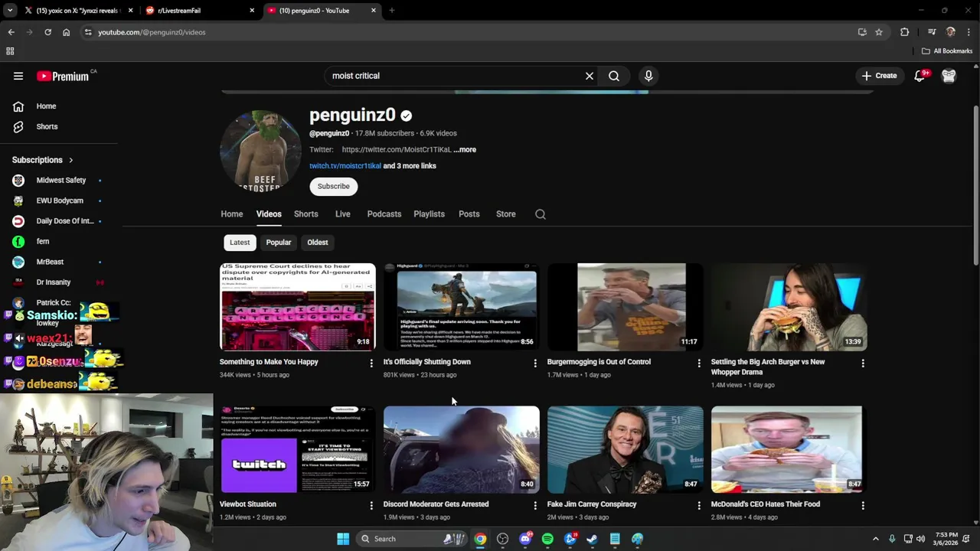The image size is (980, 551).
Task: Open the tab search dropdown arrow
Action: tap(10, 11)
